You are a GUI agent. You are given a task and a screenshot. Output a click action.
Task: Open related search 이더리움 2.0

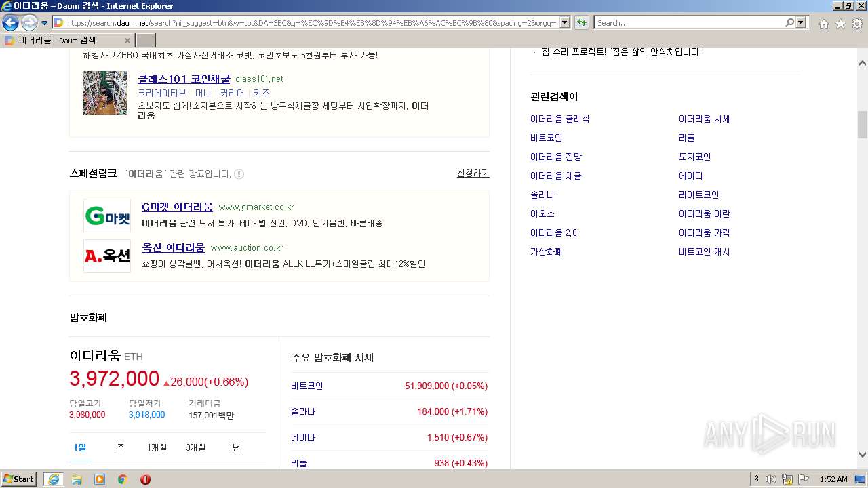[553, 232]
